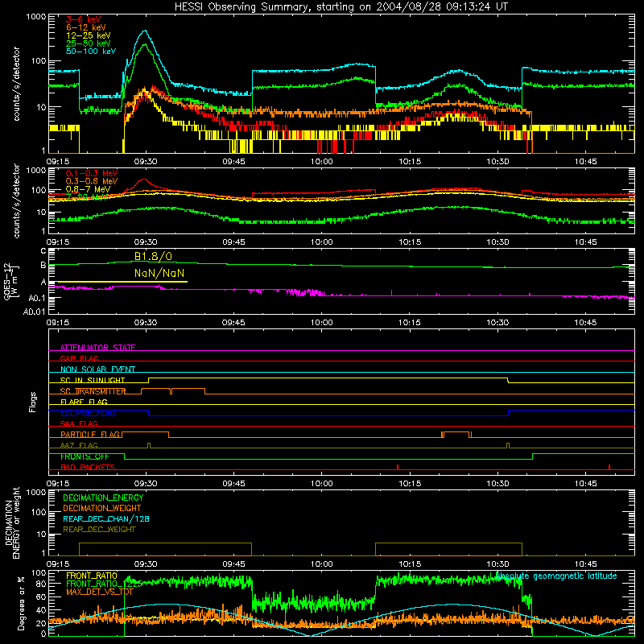Click the FRONT_RATIO_1225 legend label
644x644 pixels.
click(104, 584)
